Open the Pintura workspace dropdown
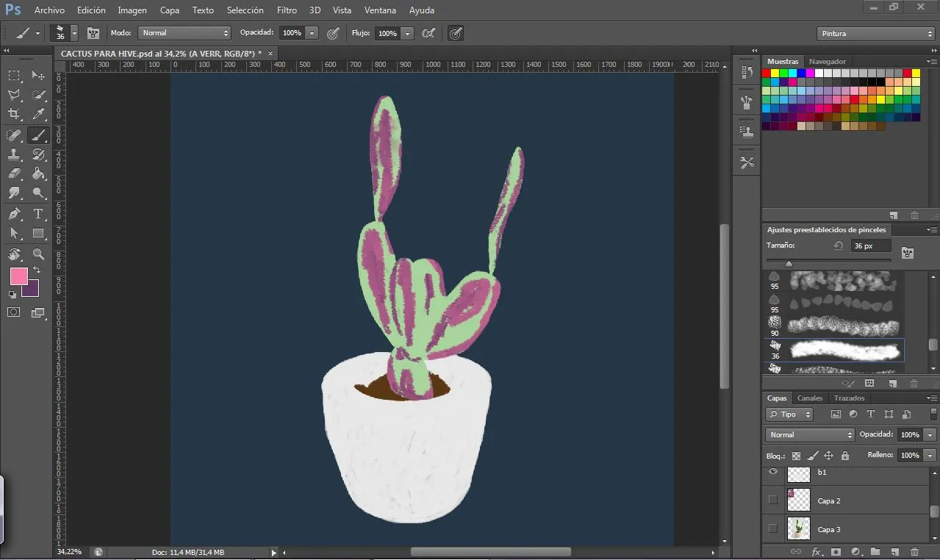 point(875,34)
